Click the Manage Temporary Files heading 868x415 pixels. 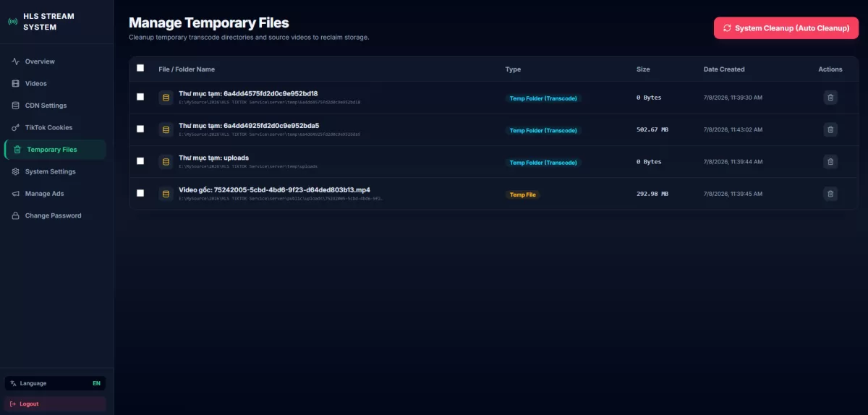(209, 23)
